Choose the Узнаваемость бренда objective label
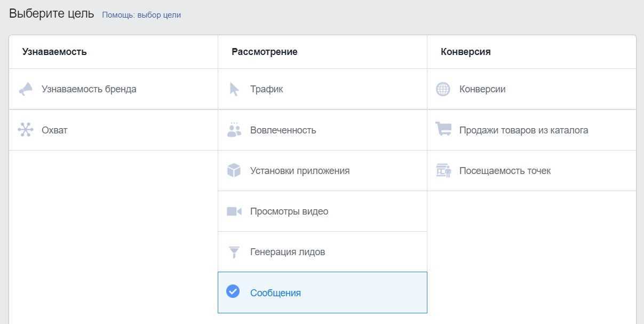This screenshot has width=644, height=324. (x=89, y=89)
